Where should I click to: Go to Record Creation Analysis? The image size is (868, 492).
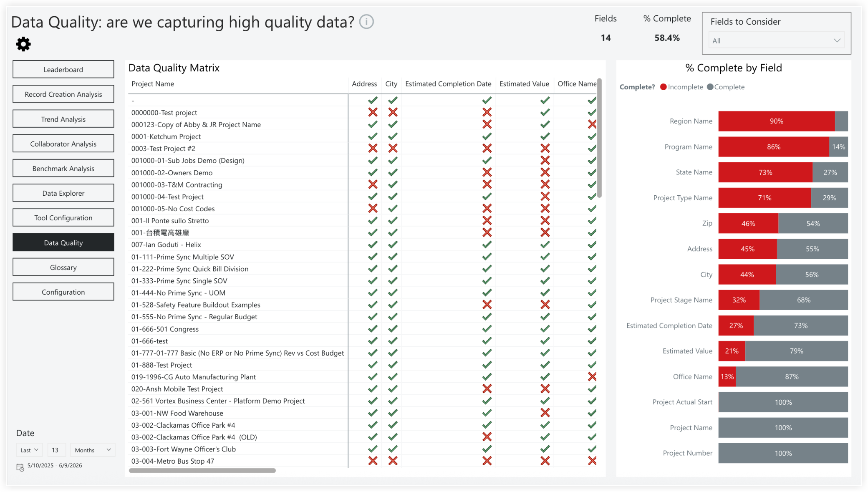pos(63,94)
